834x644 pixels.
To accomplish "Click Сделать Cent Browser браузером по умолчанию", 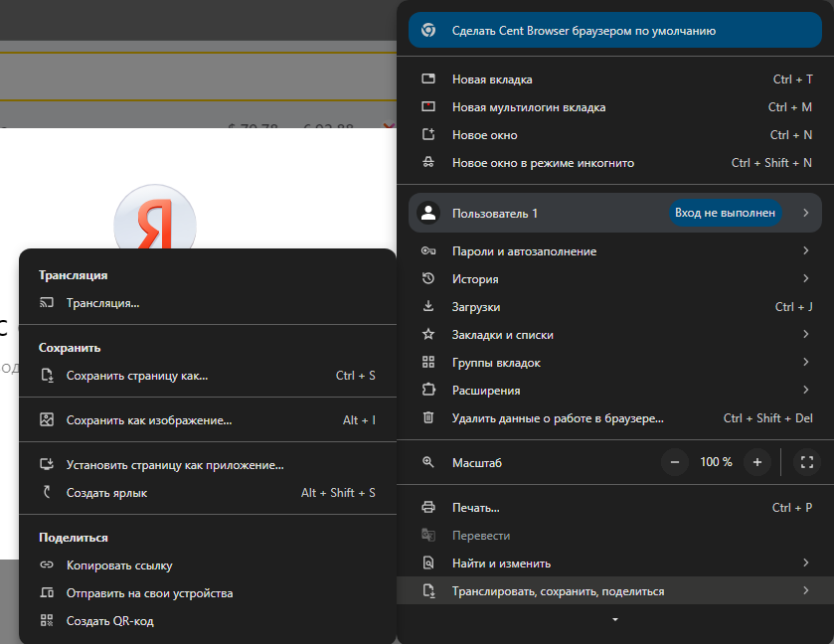I will click(584, 31).
